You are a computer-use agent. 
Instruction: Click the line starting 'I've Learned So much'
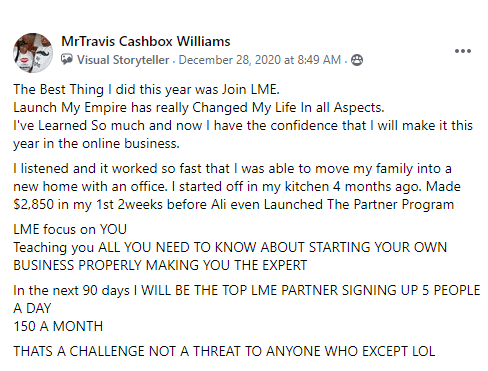[x=243, y=126]
